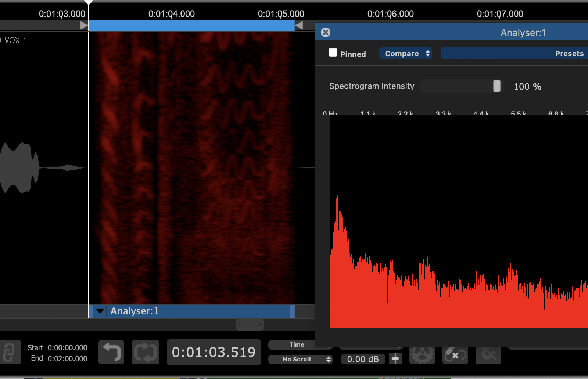The height and width of the screenshot is (379, 588).
Task: Click the blue selection range bar
Action: coord(191,25)
